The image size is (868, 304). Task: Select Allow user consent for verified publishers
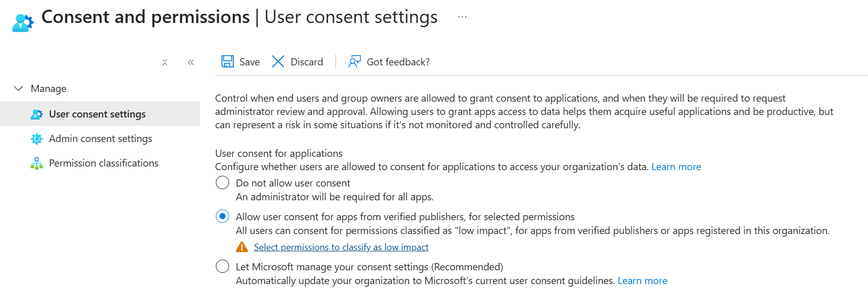[x=222, y=217]
